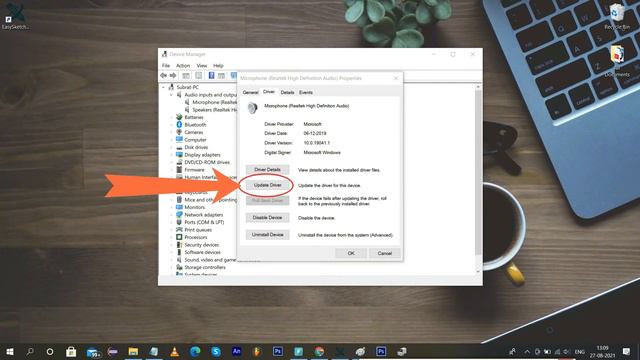
Task: Click the Storage controllers category icon
Action: point(179,267)
